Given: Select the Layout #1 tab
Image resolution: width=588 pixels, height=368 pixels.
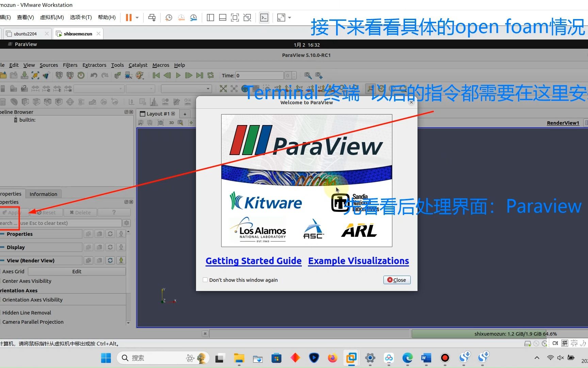Looking at the screenshot, I should tap(158, 114).
